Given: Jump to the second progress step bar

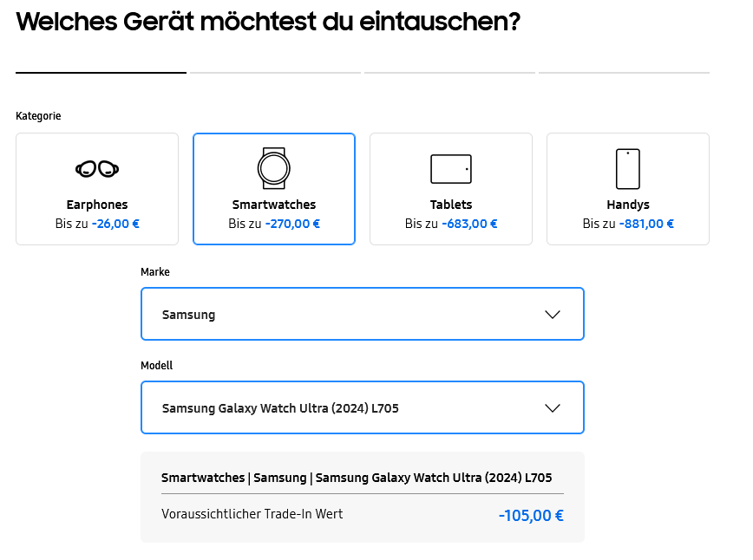Looking at the screenshot, I should pos(275,73).
